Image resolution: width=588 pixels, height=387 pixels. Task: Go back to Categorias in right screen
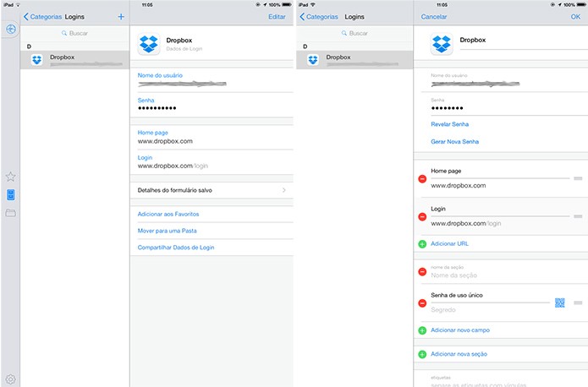(319, 17)
